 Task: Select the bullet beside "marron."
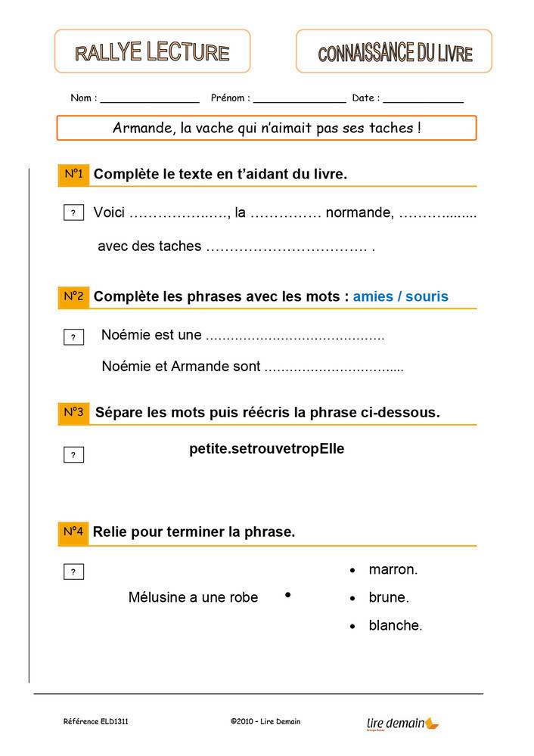[x=352, y=571]
